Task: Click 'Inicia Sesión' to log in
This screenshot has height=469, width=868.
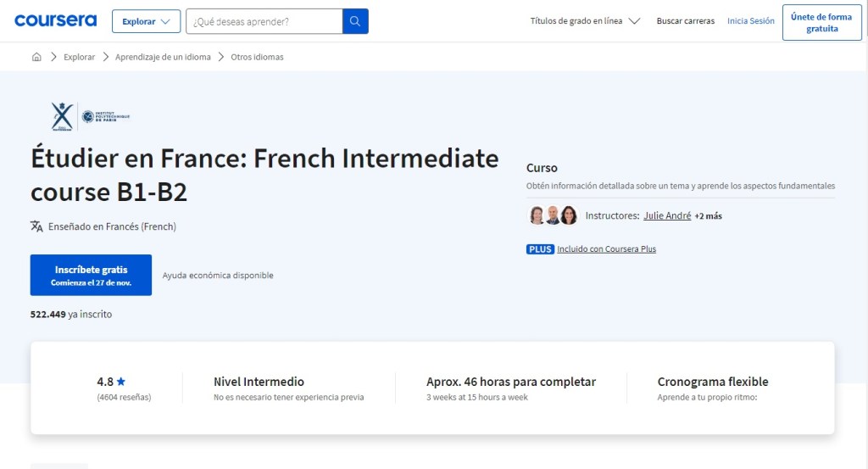Action: (751, 21)
